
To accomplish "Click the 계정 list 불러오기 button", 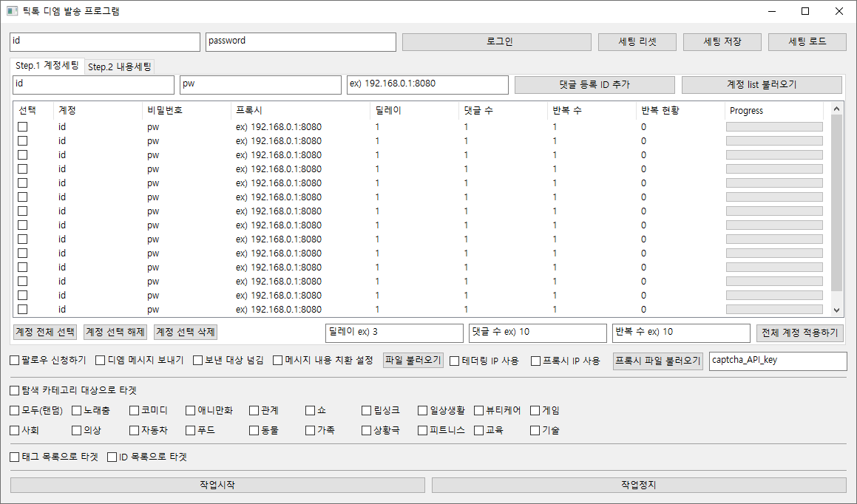I will [x=762, y=85].
